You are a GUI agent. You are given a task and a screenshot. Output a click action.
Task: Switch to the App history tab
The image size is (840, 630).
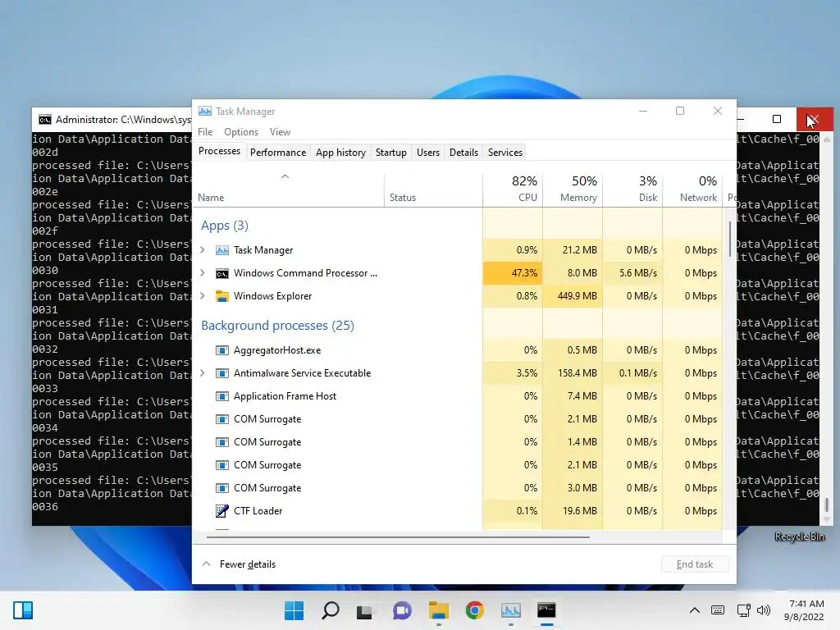point(340,152)
